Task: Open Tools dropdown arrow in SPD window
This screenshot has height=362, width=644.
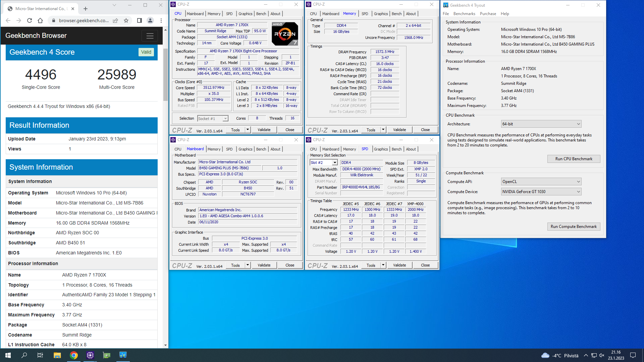Action: pyautogui.click(x=383, y=265)
